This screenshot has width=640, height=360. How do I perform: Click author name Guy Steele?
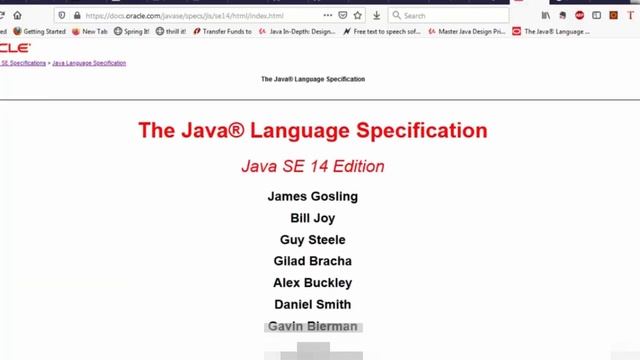[313, 240]
